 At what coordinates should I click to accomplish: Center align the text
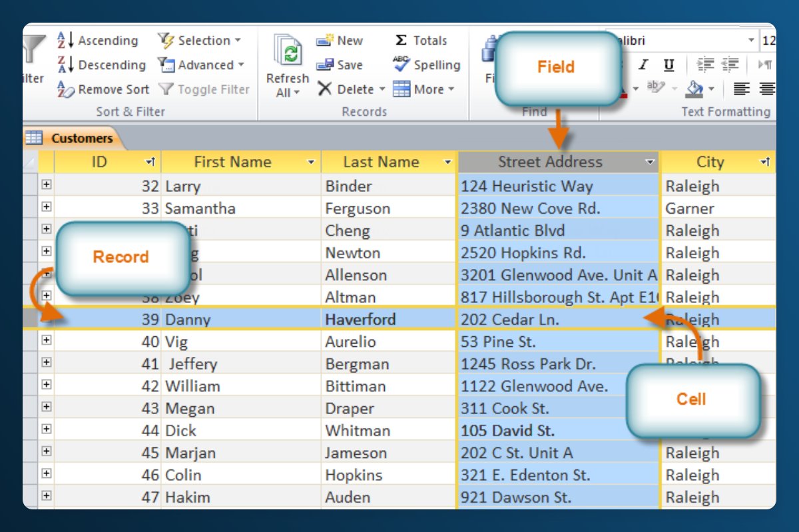[767, 89]
